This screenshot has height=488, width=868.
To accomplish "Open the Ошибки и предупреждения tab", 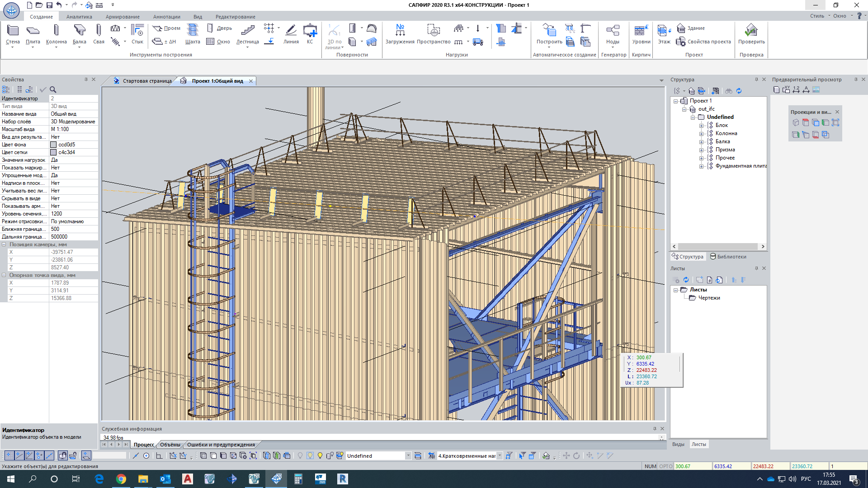I will [221, 445].
